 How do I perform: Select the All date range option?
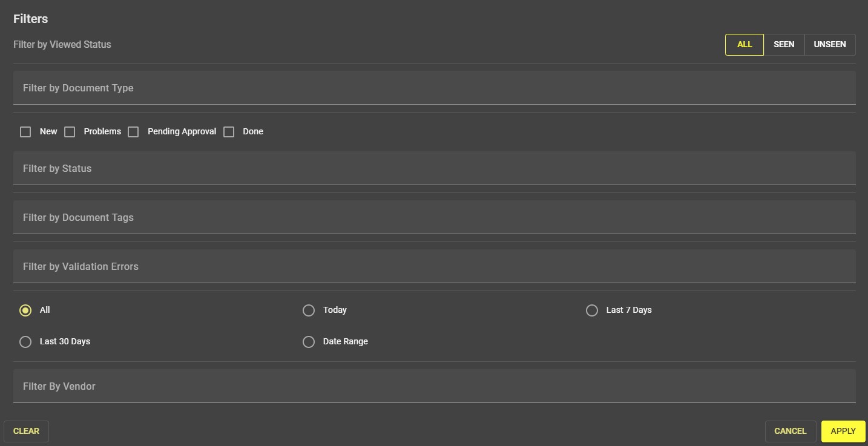pos(25,310)
